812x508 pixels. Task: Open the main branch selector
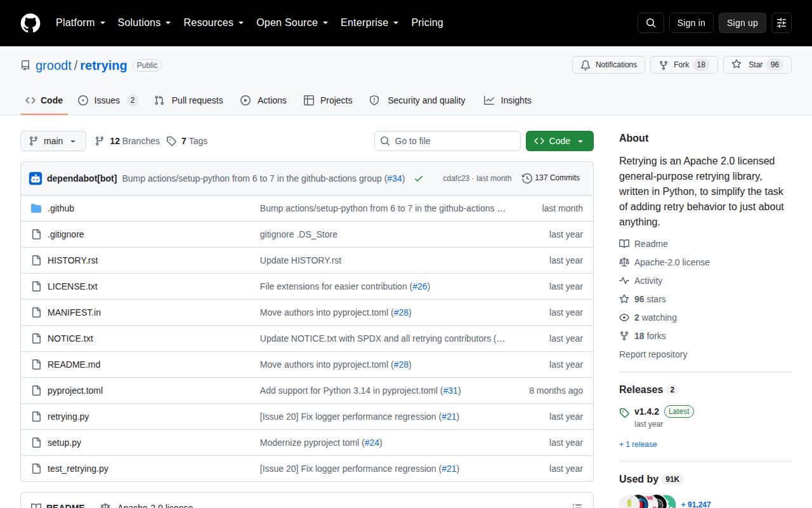[53, 141]
